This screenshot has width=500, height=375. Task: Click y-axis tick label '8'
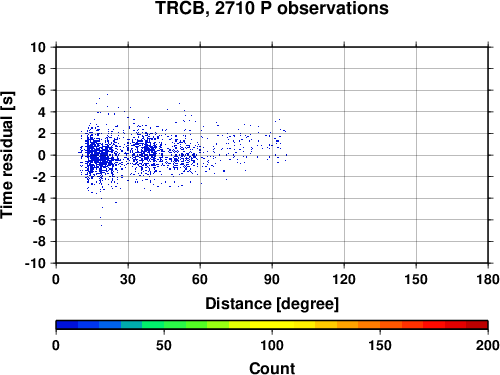coord(42,69)
